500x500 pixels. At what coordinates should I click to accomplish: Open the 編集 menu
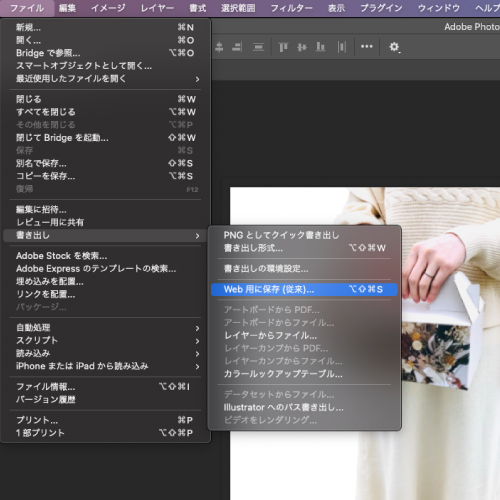point(67,8)
